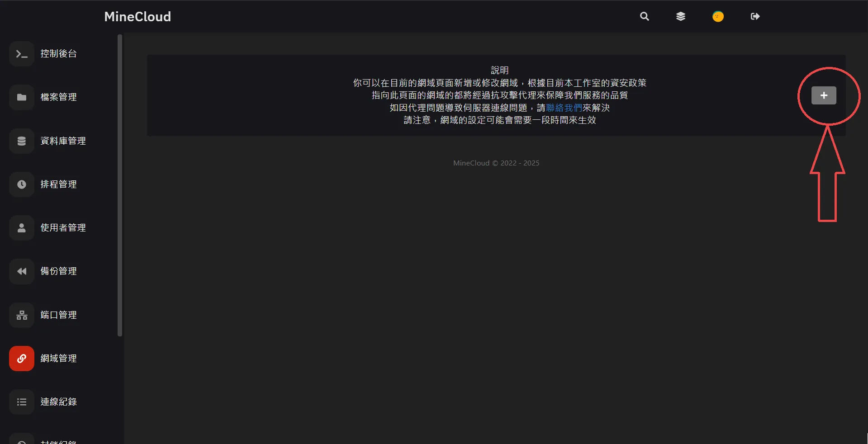868x444 pixels.
Task: Follow the 聯絡我們 link
Action: click(x=564, y=108)
